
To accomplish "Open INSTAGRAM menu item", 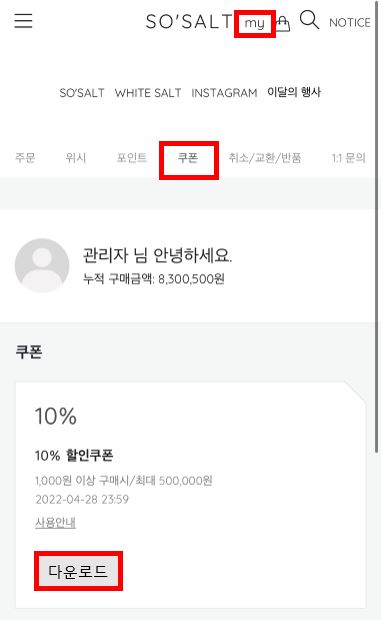I will pos(224,93).
